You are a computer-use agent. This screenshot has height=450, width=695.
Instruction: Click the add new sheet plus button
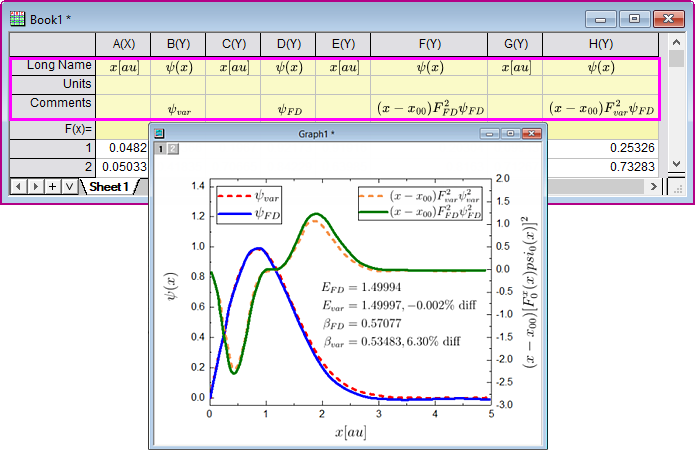tap(52, 186)
